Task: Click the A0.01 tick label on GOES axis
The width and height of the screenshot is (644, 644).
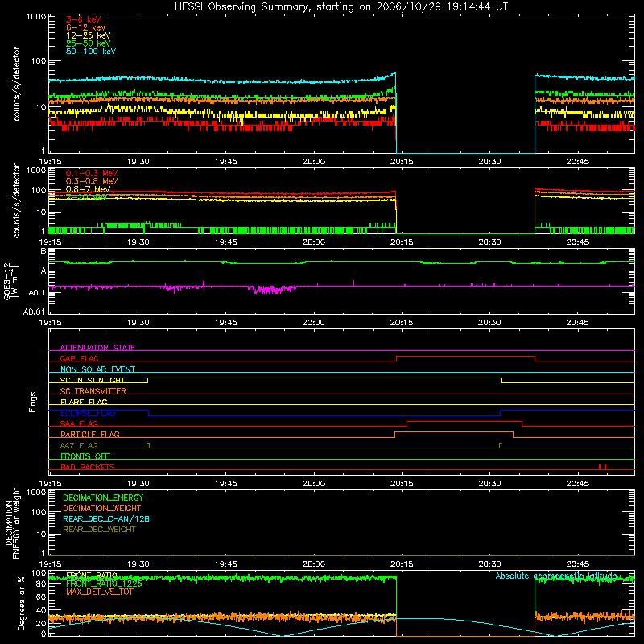Action: [34, 312]
